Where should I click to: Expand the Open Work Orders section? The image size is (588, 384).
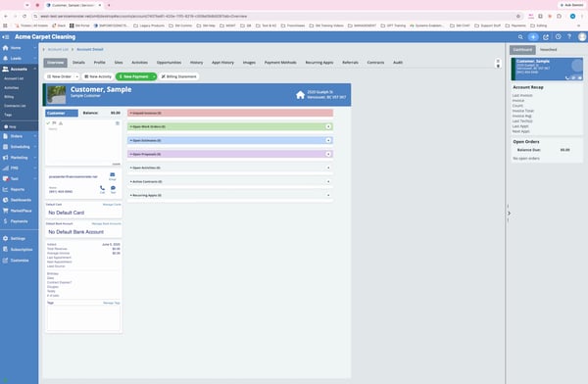point(230,126)
